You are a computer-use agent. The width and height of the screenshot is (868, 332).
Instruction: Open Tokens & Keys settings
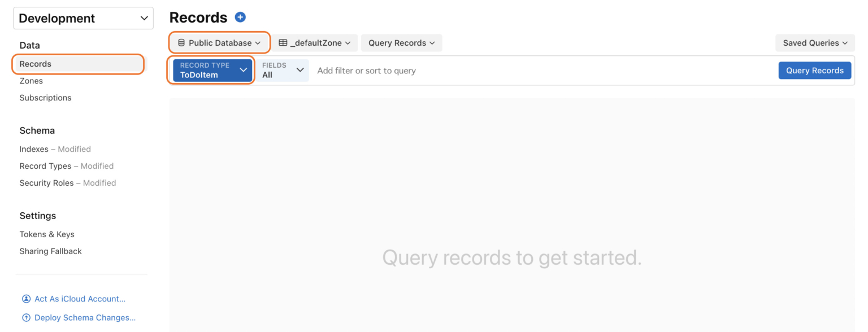click(47, 234)
